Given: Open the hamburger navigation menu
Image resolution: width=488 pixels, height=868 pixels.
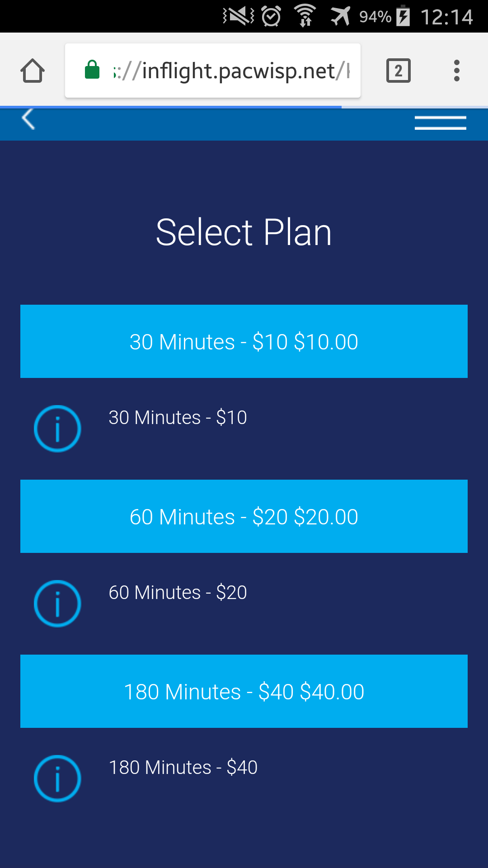Looking at the screenshot, I should click(440, 123).
